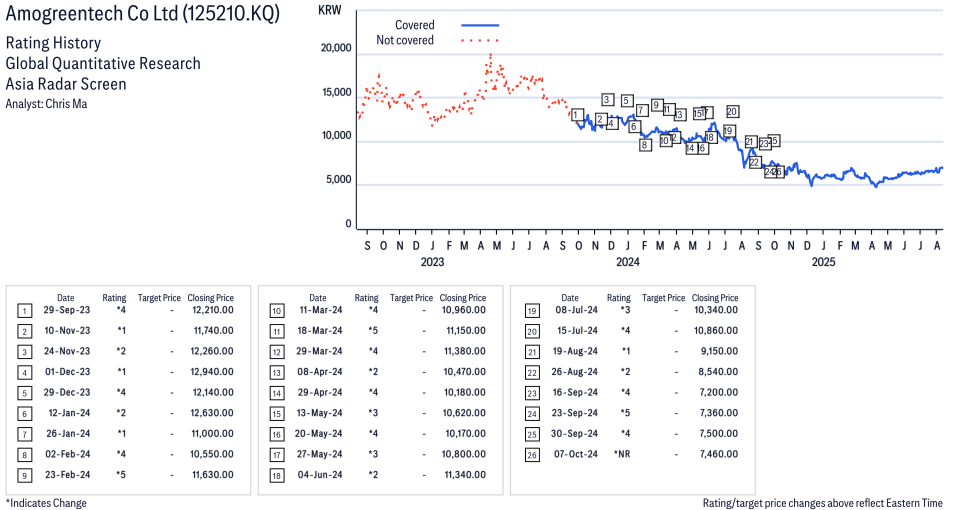
Task: Click the date 23-Sep-24
Action: tap(575, 413)
